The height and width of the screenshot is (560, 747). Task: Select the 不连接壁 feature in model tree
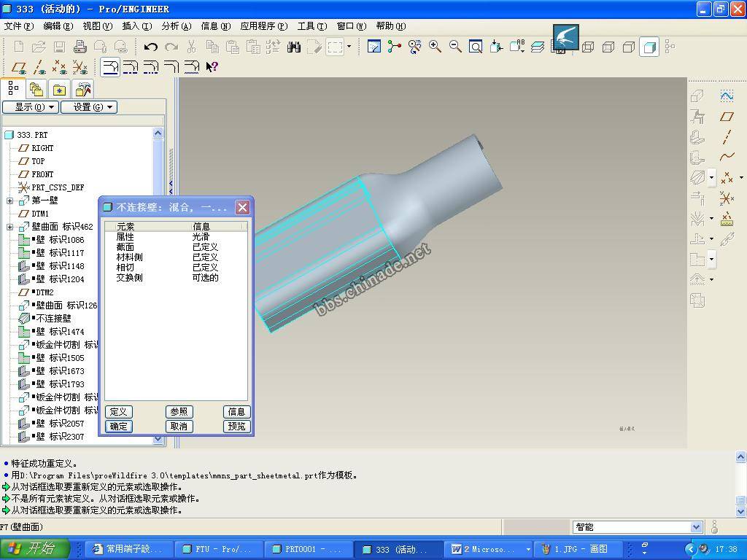[53, 319]
